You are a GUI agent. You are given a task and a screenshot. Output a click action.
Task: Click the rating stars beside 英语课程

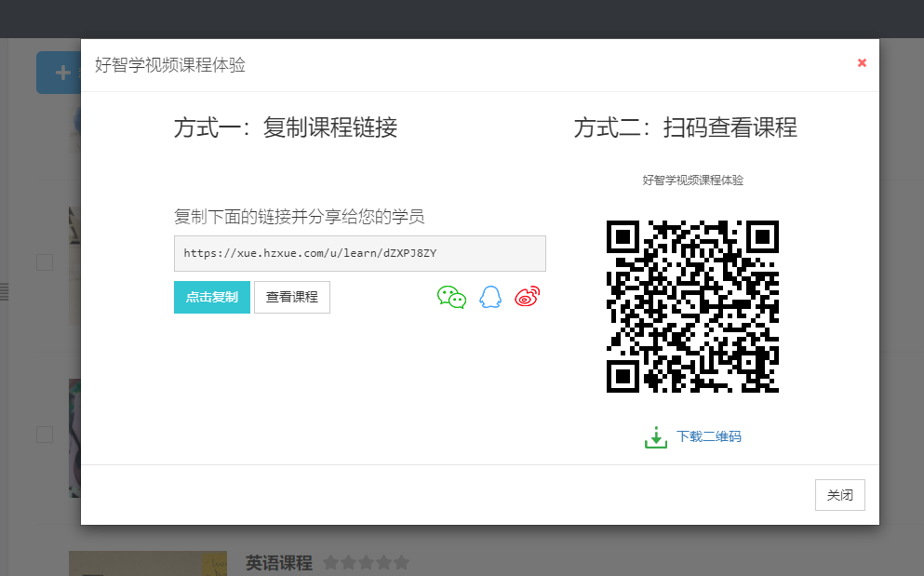(x=366, y=562)
